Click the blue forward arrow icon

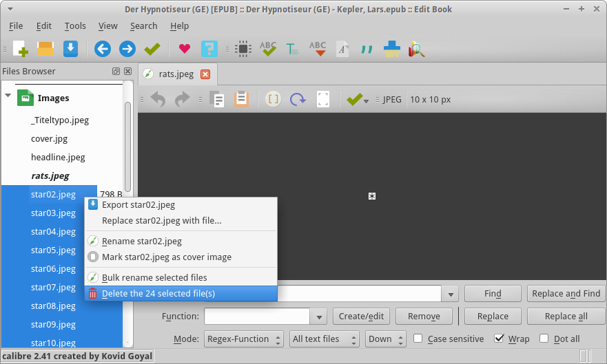[x=127, y=49]
